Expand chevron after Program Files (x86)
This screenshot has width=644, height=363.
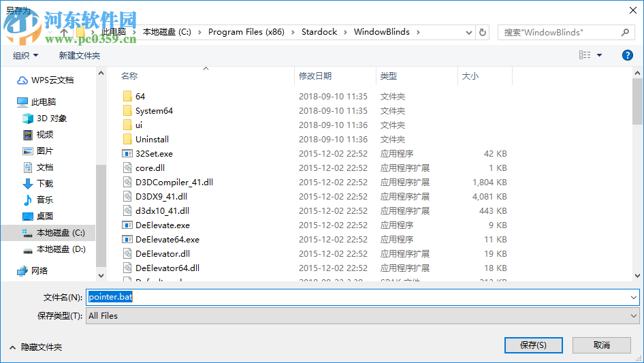pos(293,32)
